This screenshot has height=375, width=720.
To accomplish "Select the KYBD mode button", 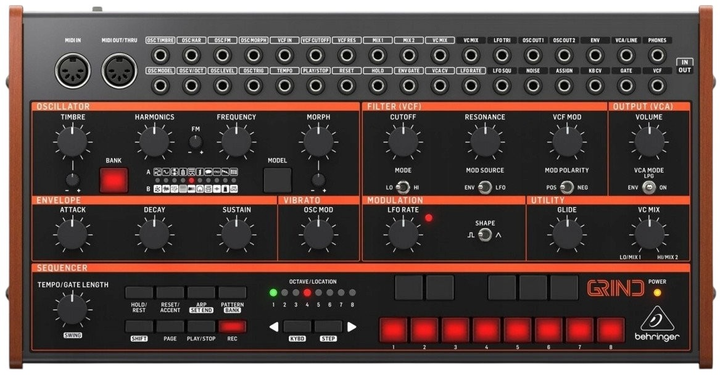I will [297, 326].
